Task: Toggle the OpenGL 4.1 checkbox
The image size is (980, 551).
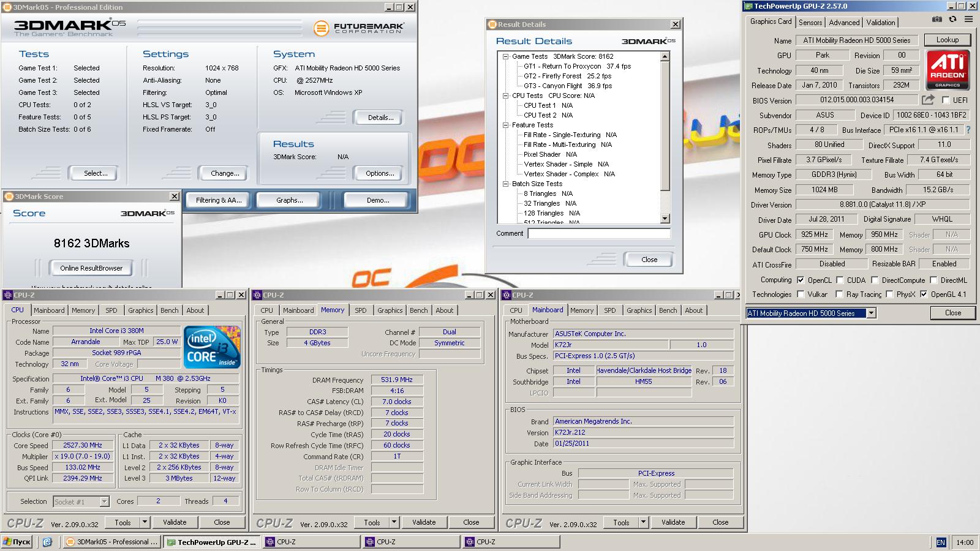Action: (924, 294)
